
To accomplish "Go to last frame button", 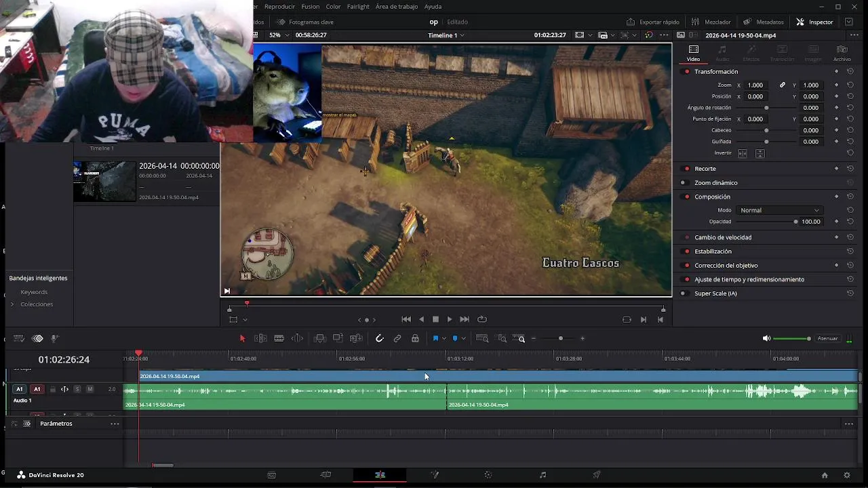I will pos(465,319).
